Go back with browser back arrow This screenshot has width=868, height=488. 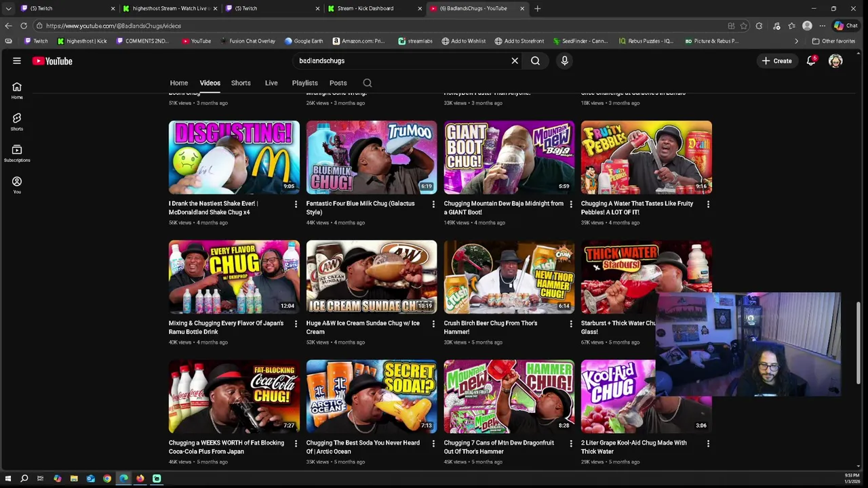[x=8, y=26]
